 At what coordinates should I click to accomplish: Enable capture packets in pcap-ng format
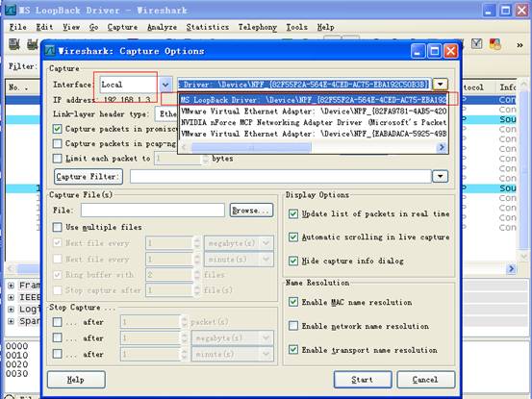(x=58, y=143)
